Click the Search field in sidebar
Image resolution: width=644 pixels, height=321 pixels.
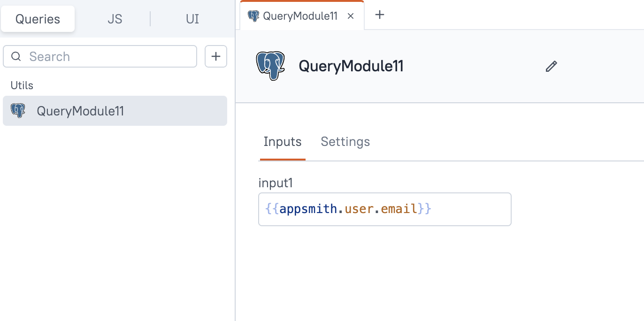tap(108, 57)
